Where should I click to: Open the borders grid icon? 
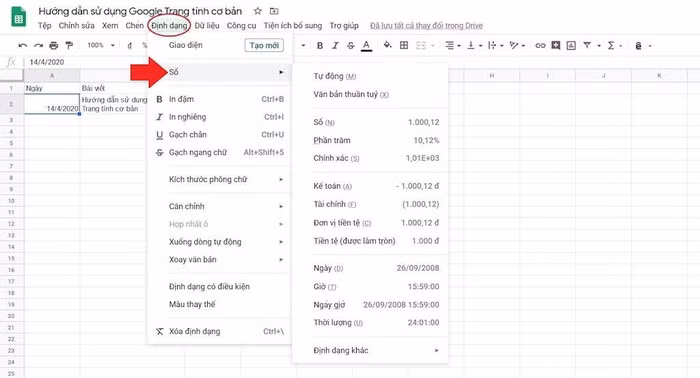pyautogui.click(x=404, y=45)
